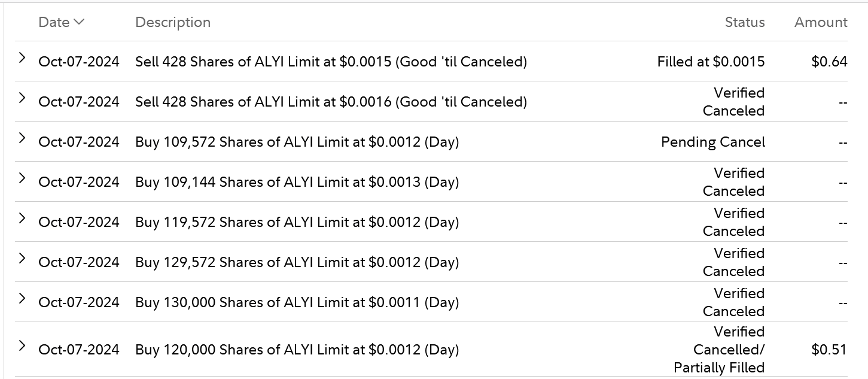Click the Status column header
868x379 pixels.
click(744, 22)
